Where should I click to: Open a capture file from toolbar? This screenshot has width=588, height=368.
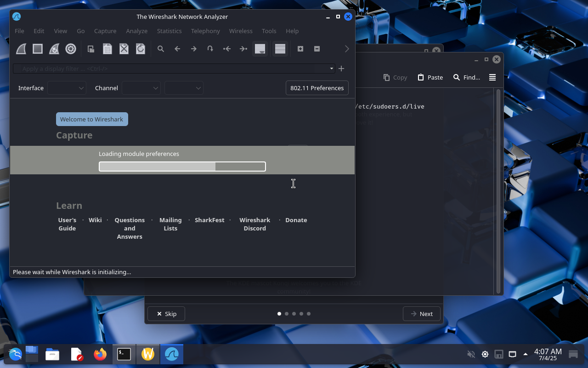91,49
